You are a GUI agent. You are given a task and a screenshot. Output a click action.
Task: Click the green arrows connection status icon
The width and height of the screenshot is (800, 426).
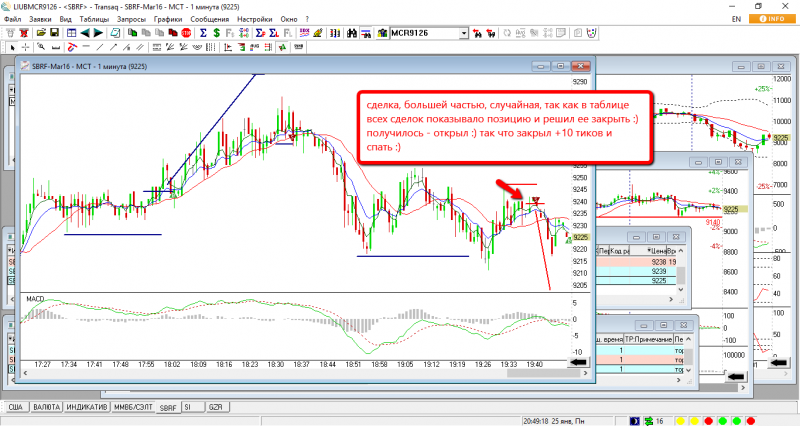point(649,421)
